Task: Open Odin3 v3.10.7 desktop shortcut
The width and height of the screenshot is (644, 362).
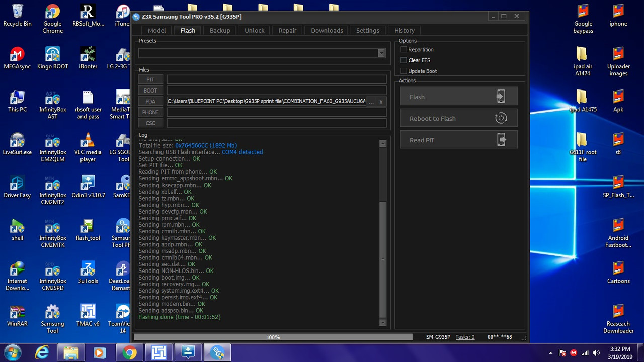Action: click(x=88, y=187)
